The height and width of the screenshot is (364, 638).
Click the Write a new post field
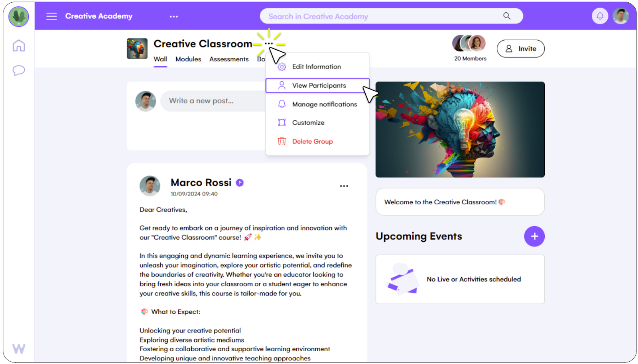click(x=213, y=101)
